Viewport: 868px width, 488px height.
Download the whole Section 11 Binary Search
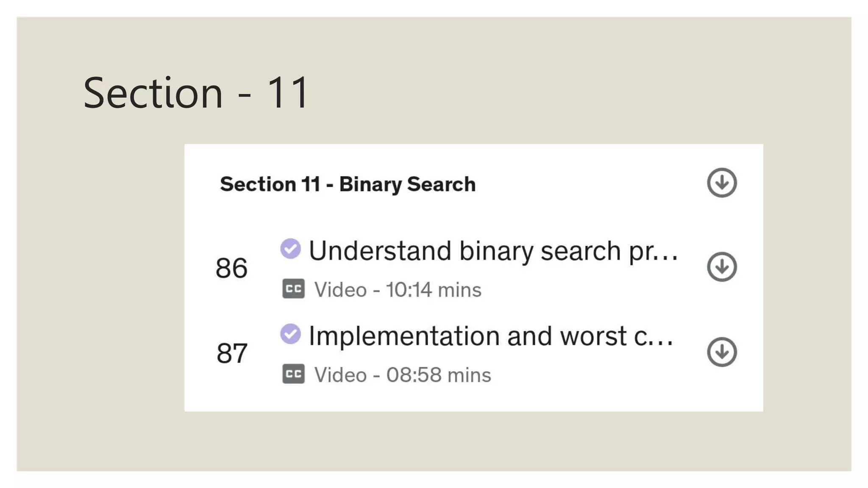click(721, 183)
